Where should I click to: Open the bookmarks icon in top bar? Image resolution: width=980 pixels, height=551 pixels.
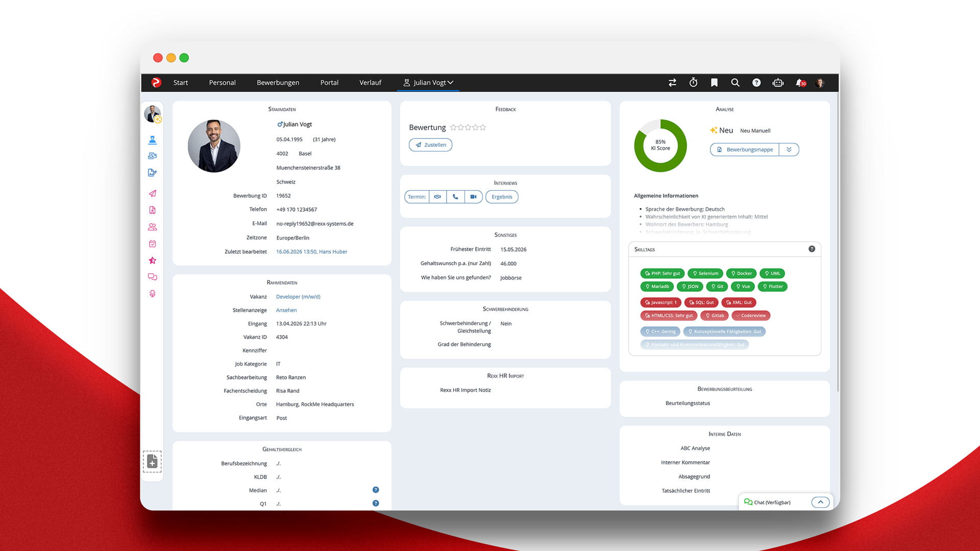click(714, 83)
